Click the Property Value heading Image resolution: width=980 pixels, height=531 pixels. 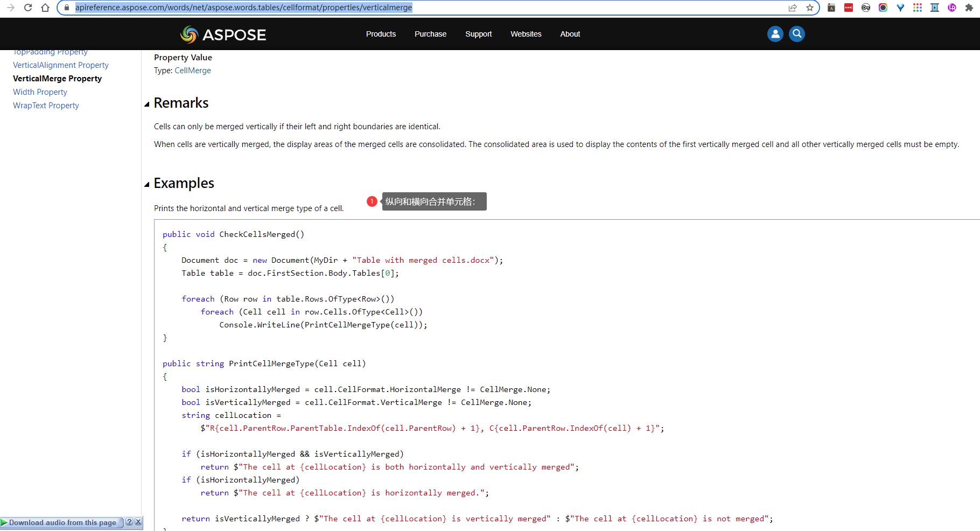tap(183, 58)
